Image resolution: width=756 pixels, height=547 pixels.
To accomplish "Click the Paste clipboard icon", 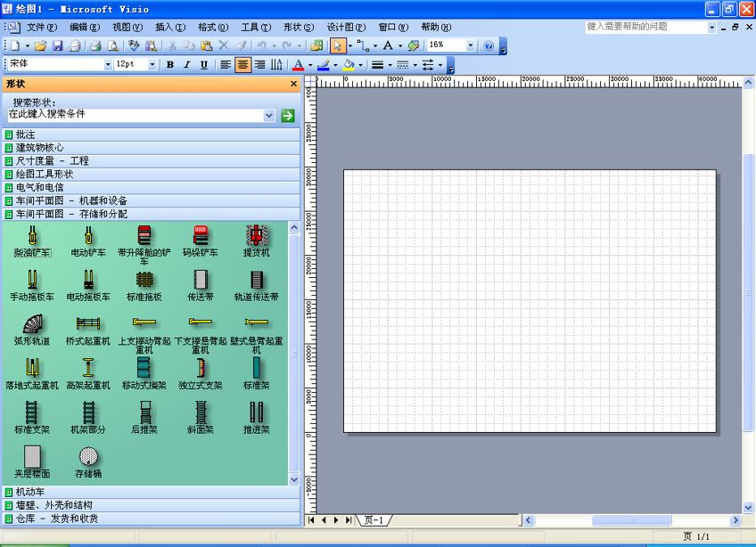I will click(x=206, y=45).
